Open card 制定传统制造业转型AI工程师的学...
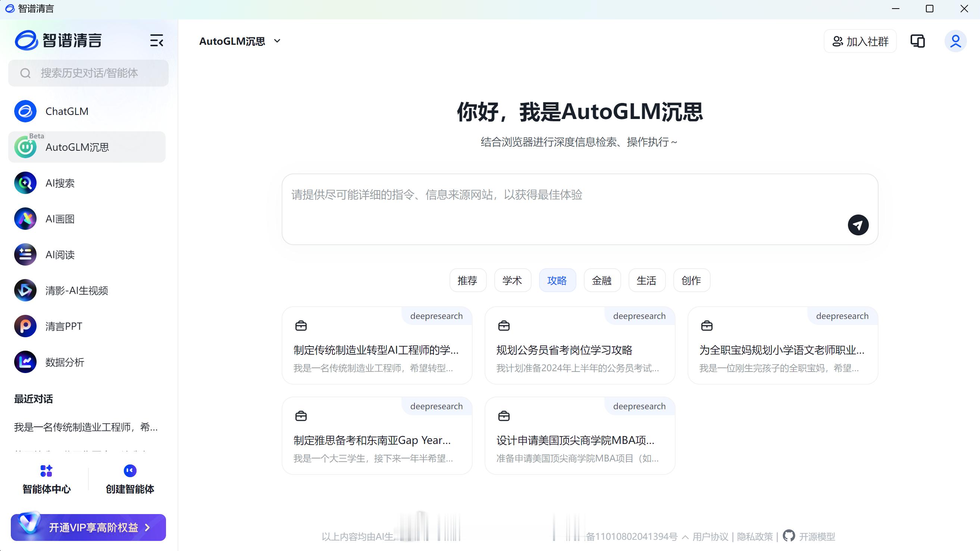980x551 pixels. point(377,345)
